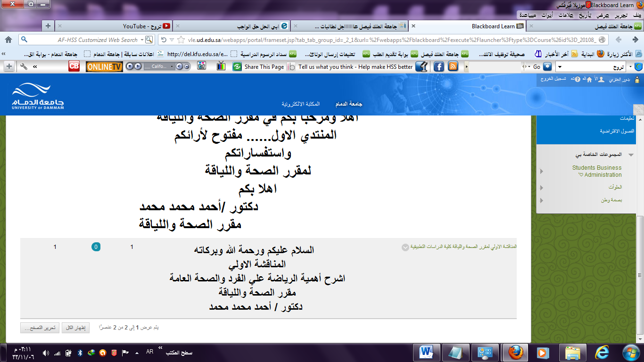The height and width of the screenshot is (362, 644).
Task: Click the wrench settings icon in HSS toolbar
Action: 24,67
